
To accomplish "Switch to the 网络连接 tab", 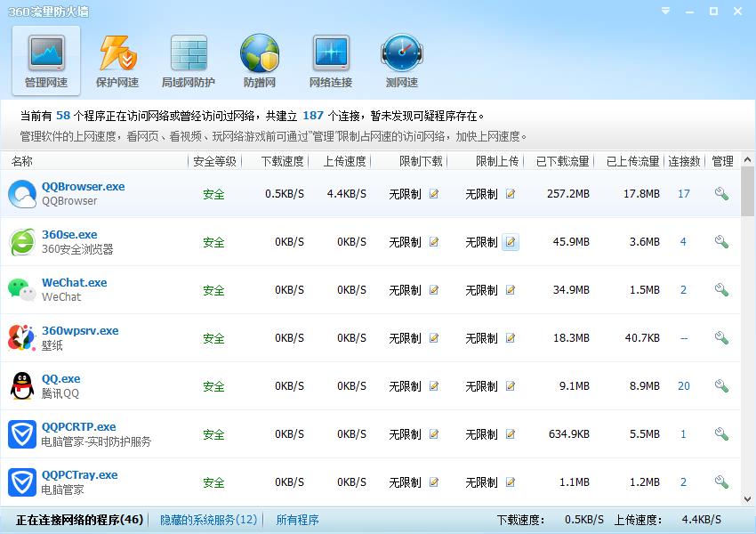I will pyautogui.click(x=330, y=59).
